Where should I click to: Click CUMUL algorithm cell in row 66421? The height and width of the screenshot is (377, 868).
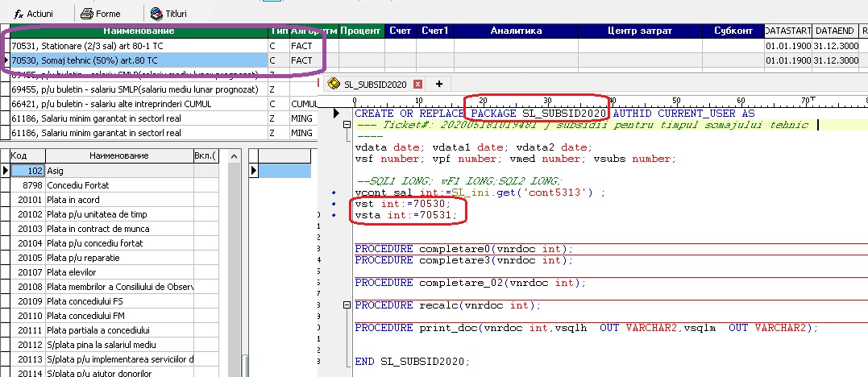click(x=303, y=104)
